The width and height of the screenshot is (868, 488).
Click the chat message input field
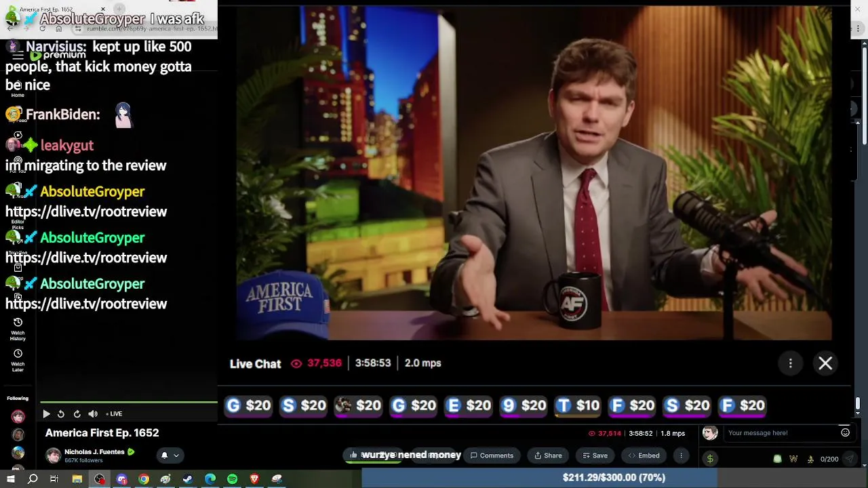(780, 433)
